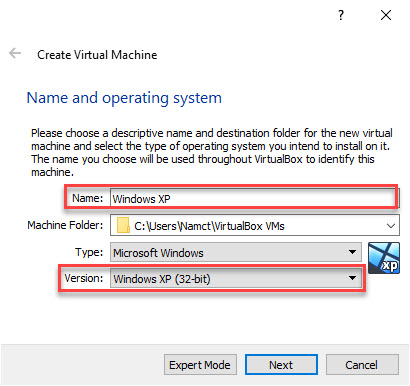Click the back arrow icon
This screenshot has height=386, width=410.
point(15,53)
